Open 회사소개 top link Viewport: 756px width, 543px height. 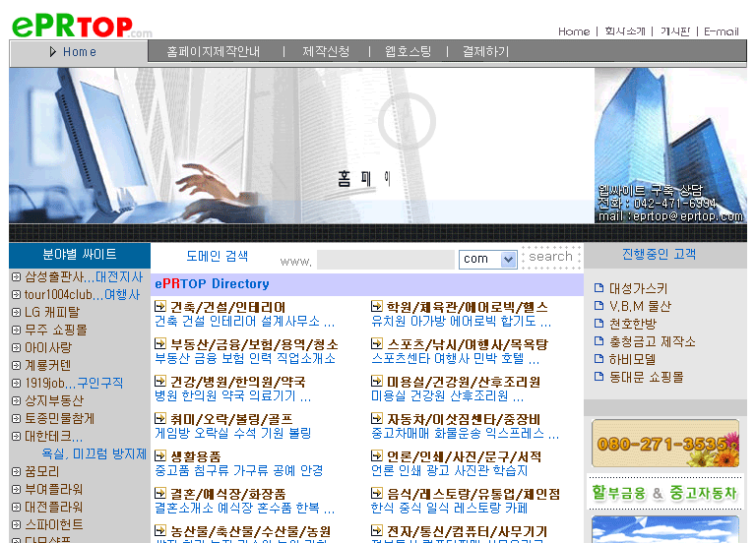tap(625, 31)
